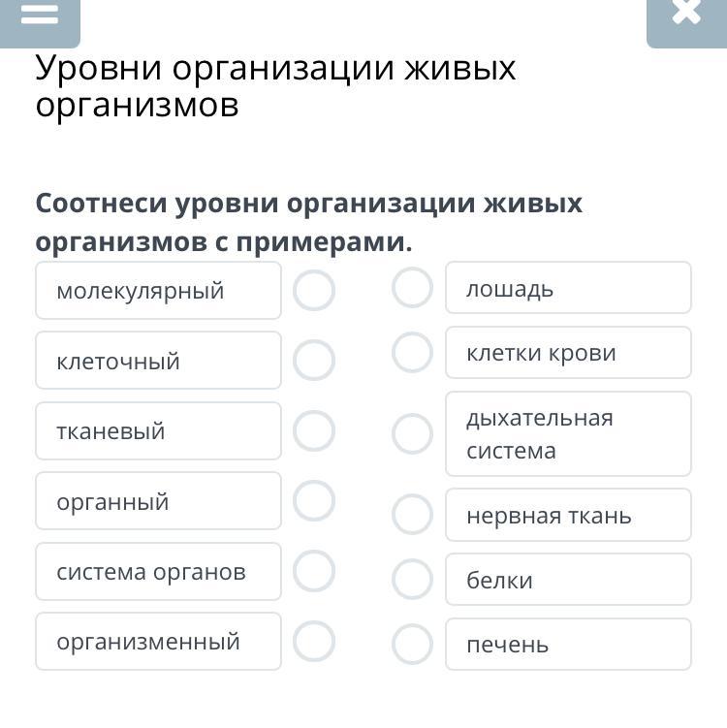Select the radio circle beside печень
This screenshot has height=728, width=727.
412,645
